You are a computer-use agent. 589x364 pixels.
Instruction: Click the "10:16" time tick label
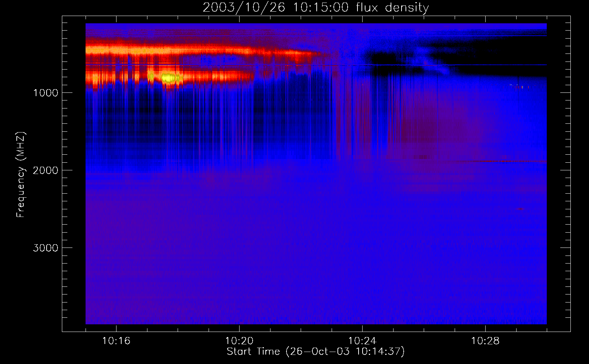tap(116, 341)
